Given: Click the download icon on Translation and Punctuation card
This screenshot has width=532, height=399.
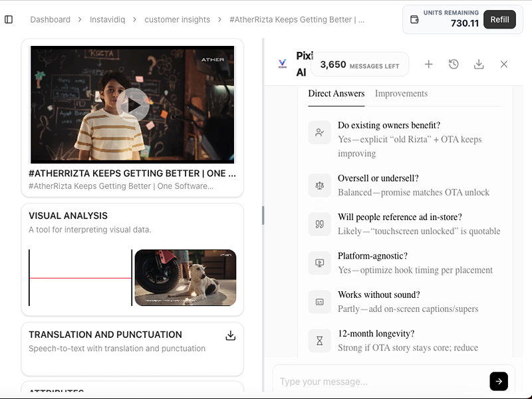Looking at the screenshot, I should [x=230, y=336].
